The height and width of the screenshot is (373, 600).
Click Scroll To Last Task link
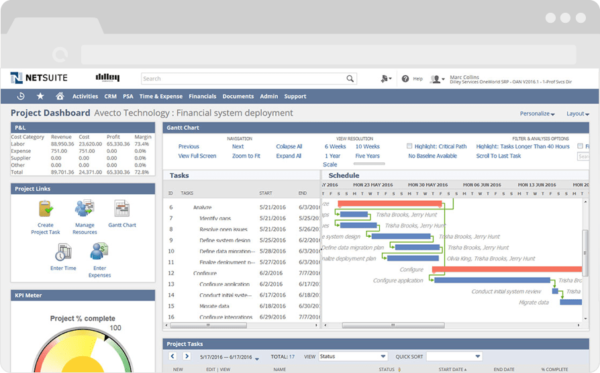point(498,156)
